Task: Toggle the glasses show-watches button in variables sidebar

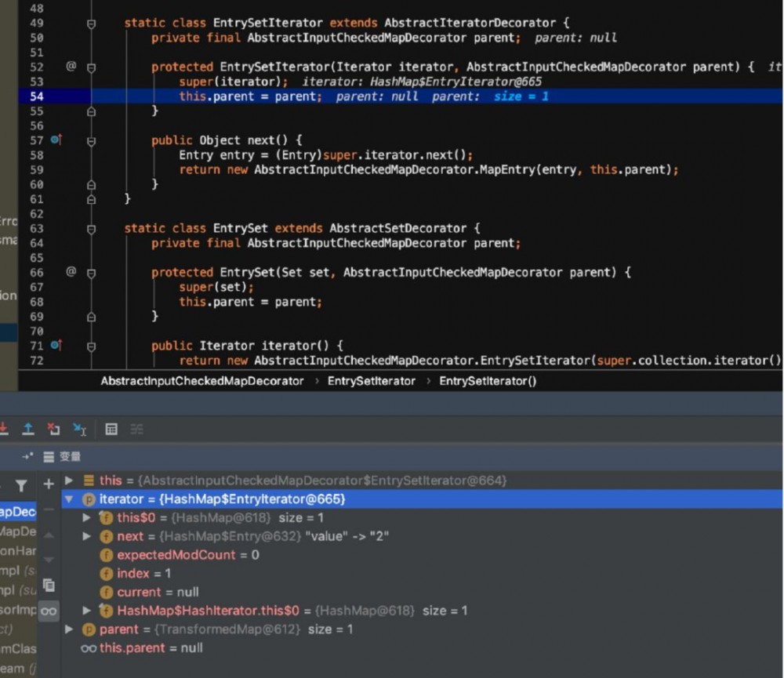Action: (49, 611)
